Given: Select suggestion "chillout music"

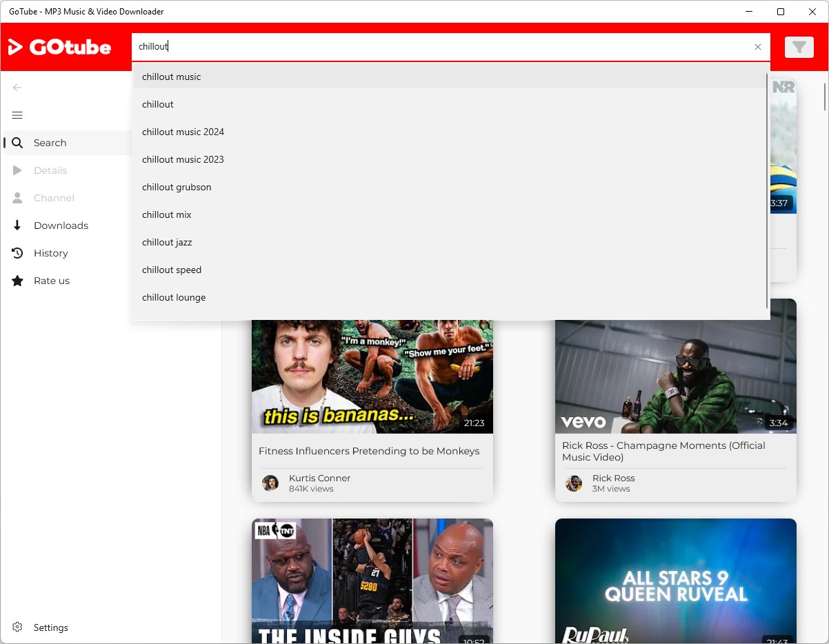Looking at the screenshot, I should click(450, 77).
